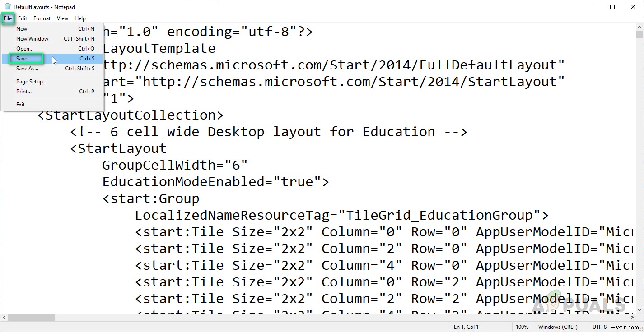Select Print... in the File menu
This screenshot has width=644, height=332.
click(x=23, y=91)
